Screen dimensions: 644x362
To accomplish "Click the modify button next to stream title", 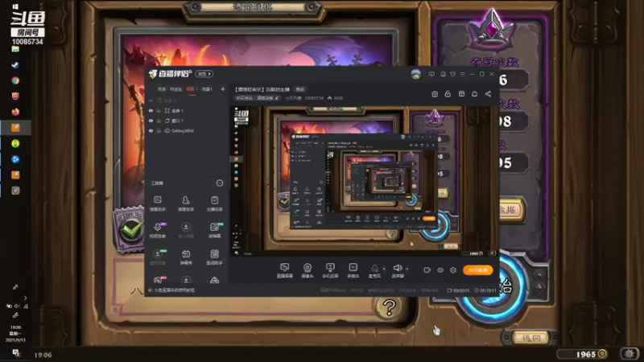I will click(300, 89).
